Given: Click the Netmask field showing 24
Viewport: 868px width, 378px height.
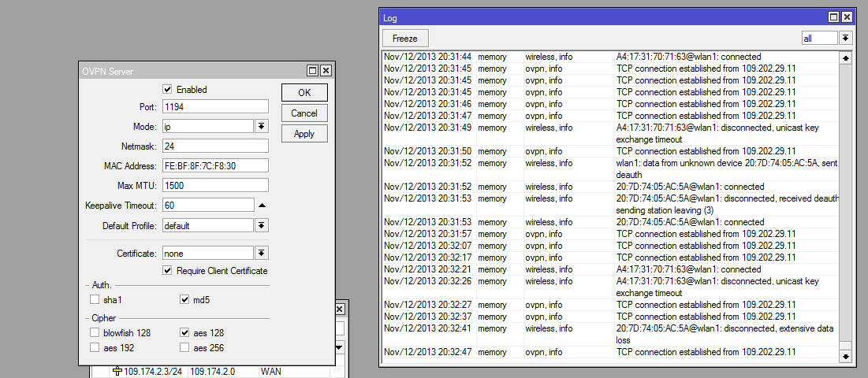Looking at the screenshot, I should (x=215, y=146).
